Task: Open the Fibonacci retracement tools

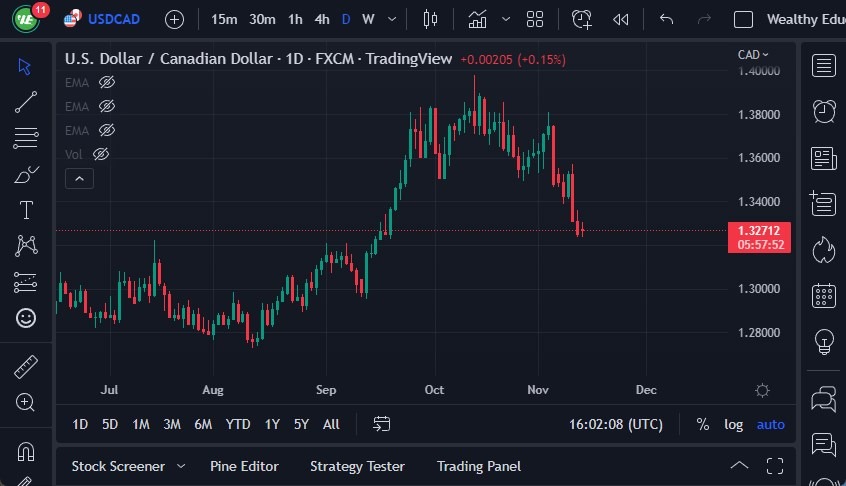Action: pyautogui.click(x=25, y=138)
